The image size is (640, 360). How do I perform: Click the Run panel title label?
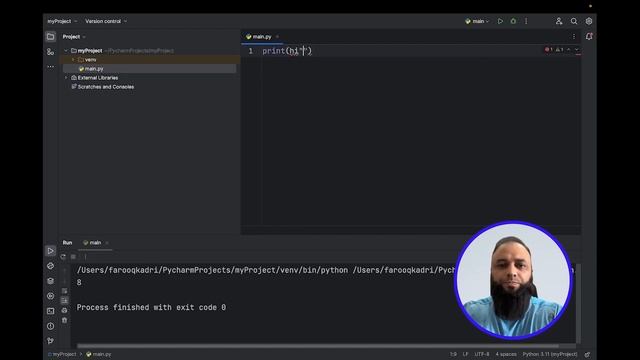point(67,243)
